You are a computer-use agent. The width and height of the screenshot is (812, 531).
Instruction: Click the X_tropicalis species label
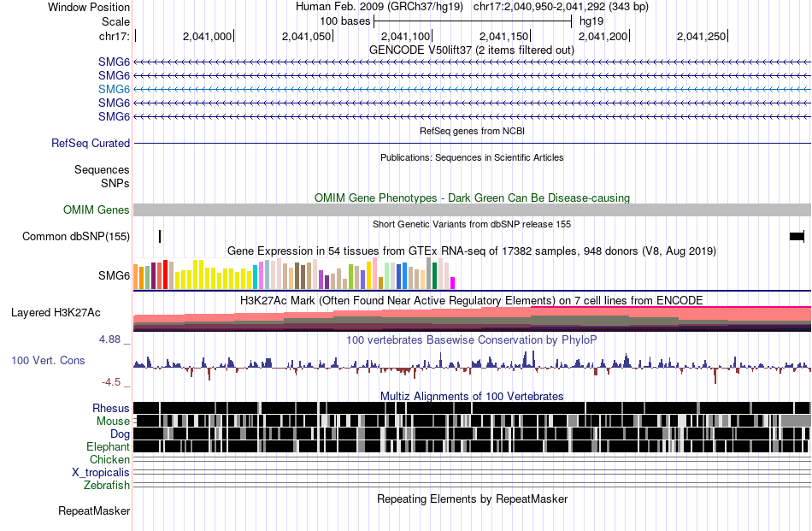point(101,473)
